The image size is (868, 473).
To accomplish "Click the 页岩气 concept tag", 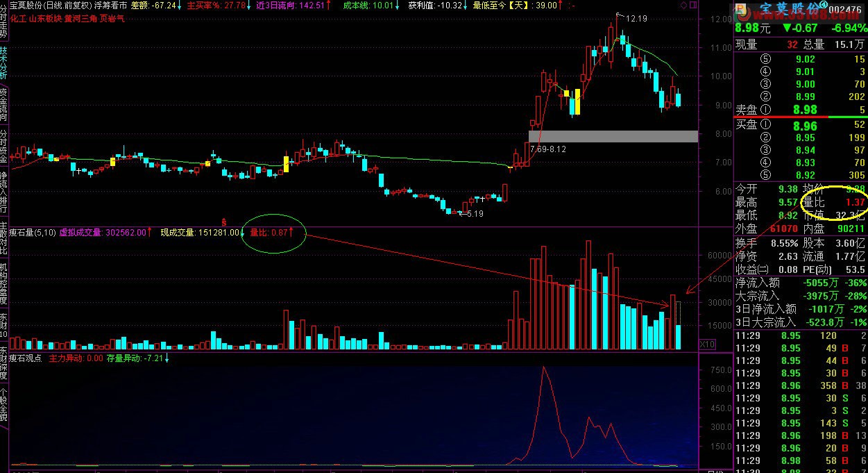I will coord(112,19).
